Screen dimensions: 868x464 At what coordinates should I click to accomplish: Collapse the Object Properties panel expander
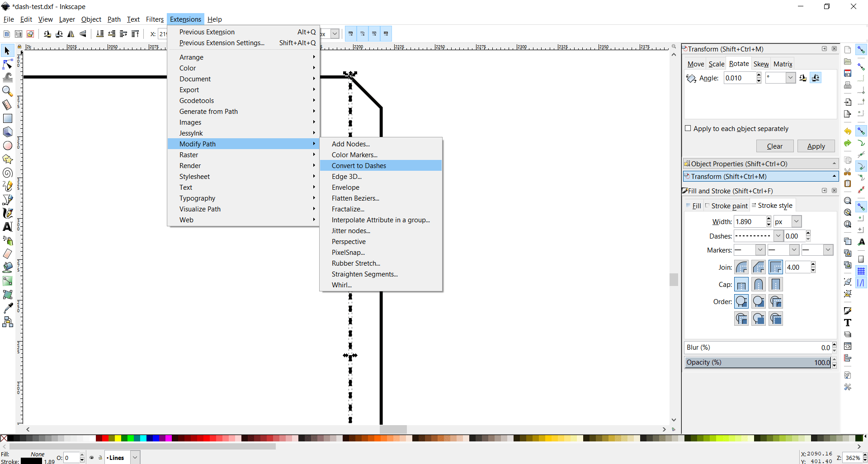click(834, 164)
